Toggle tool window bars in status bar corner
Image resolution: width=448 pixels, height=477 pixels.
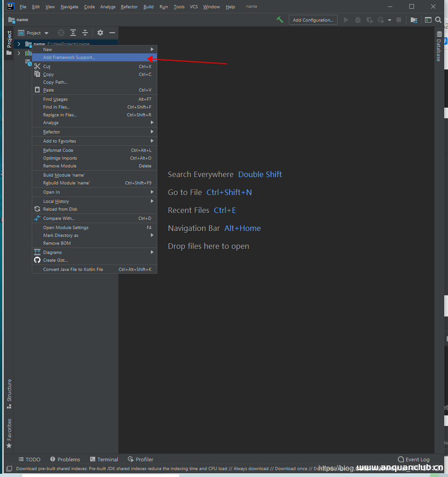click(9, 469)
